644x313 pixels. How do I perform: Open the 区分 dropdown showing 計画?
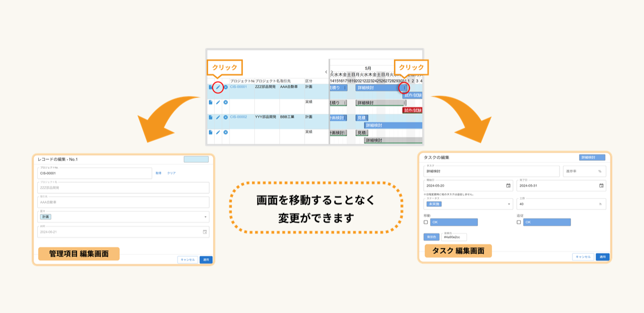pos(205,217)
